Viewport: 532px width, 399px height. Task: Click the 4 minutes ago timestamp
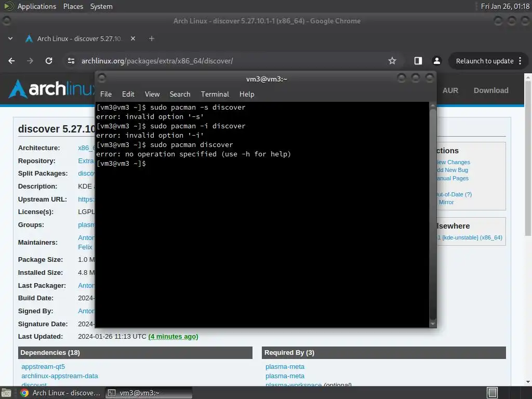click(x=173, y=337)
